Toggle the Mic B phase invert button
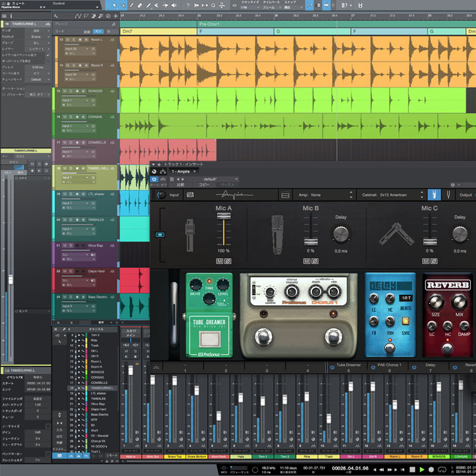The image size is (476, 476). click(315, 261)
